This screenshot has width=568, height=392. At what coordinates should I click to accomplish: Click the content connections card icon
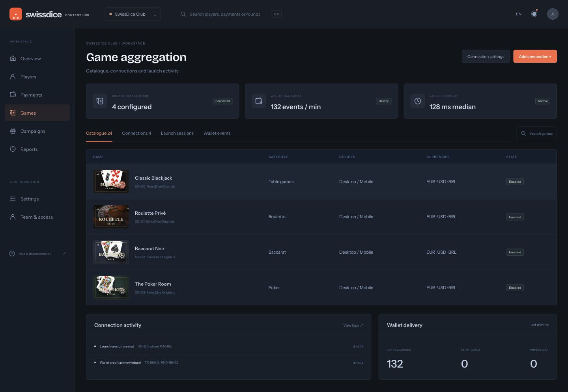[x=100, y=101]
